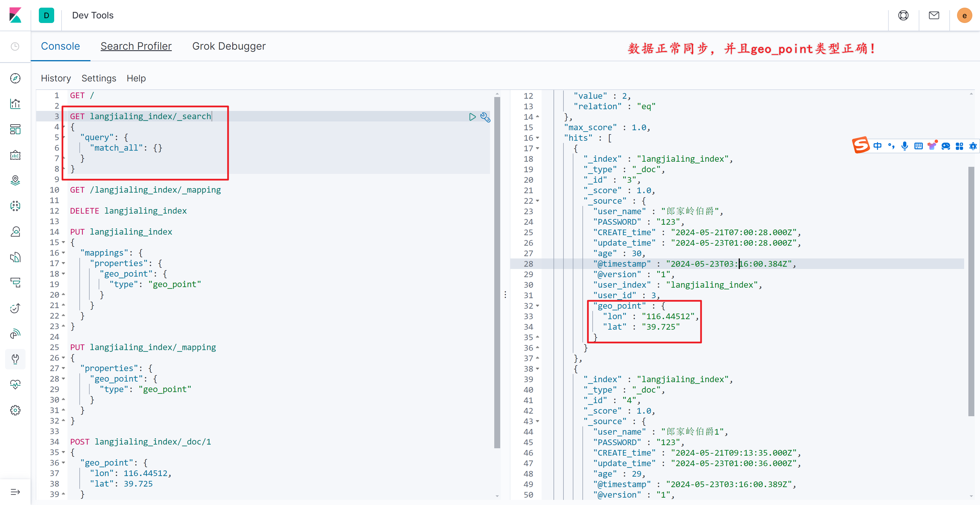Open the newsfeed mail icon
The image size is (980, 505).
934,15
